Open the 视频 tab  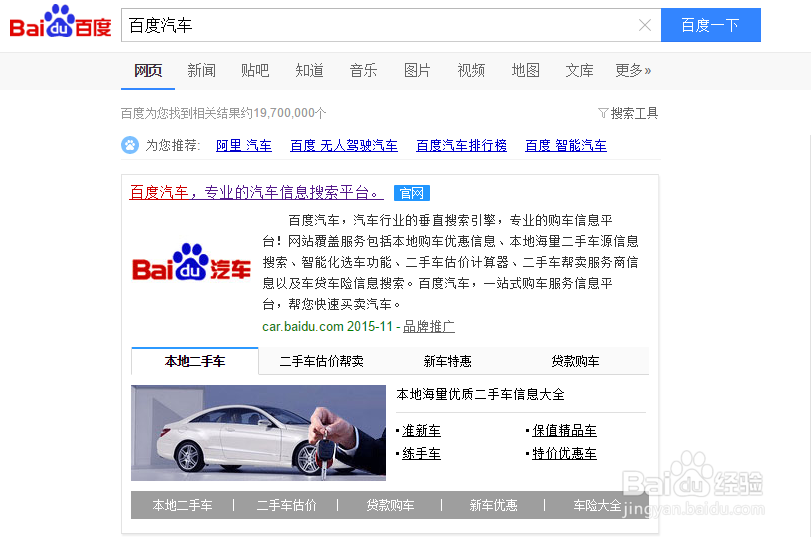click(x=471, y=70)
